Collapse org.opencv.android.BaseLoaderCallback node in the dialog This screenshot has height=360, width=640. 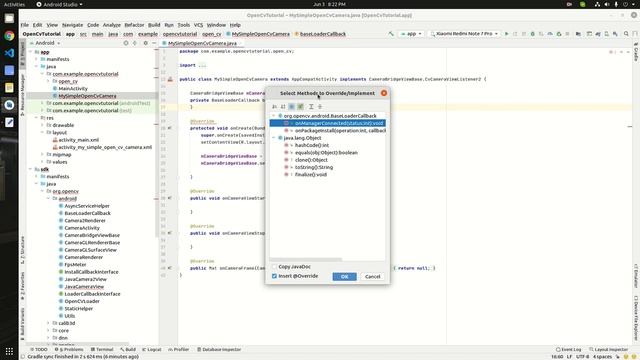click(x=274, y=116)
